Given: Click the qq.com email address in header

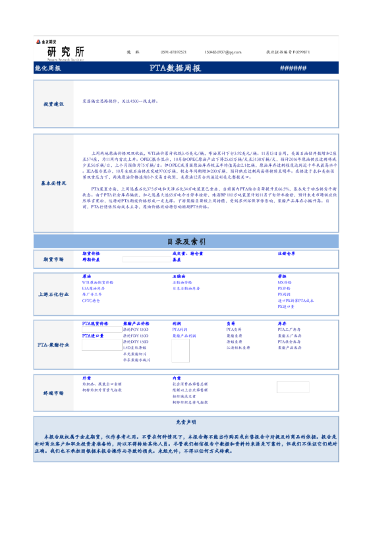Looking at the screenshot, I should coord(223,52).
